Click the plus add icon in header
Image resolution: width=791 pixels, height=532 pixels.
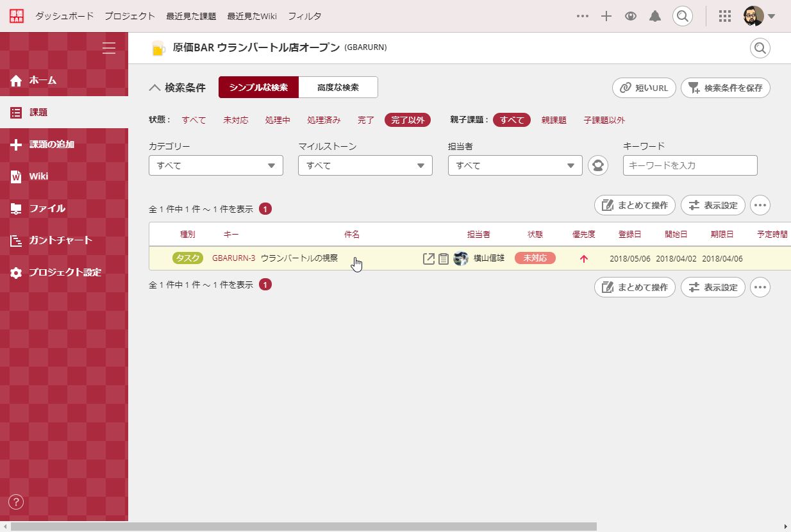click(x=606, y=17)
